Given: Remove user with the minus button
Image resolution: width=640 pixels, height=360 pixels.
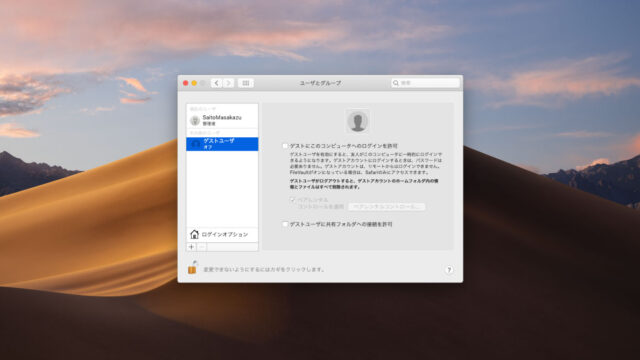Looking at the screenshot, I should (202, 247).
